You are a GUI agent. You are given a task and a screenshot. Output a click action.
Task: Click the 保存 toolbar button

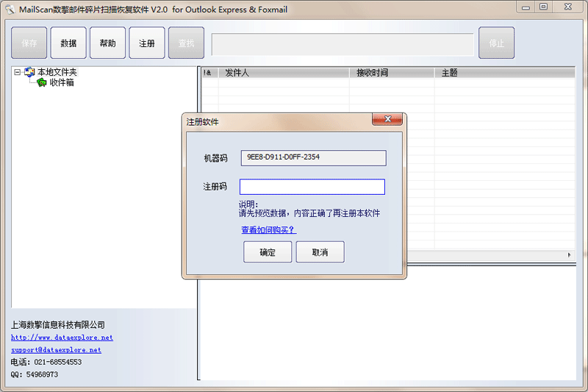[29, 43]
